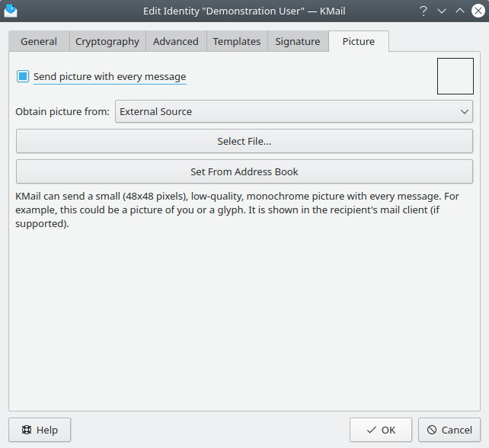Close the dialog with the X icon
The height and width of the screenshot is (448, 489).
(477, 11)
